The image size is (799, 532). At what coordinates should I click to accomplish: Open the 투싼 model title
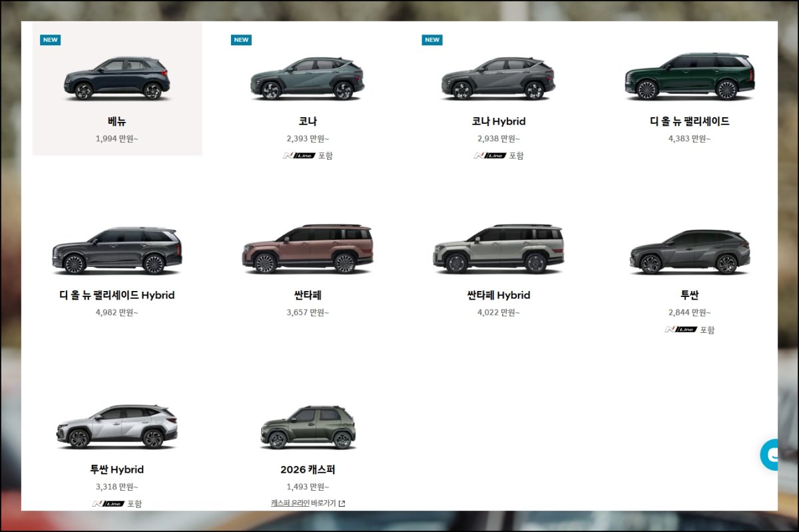click(690, 295)
